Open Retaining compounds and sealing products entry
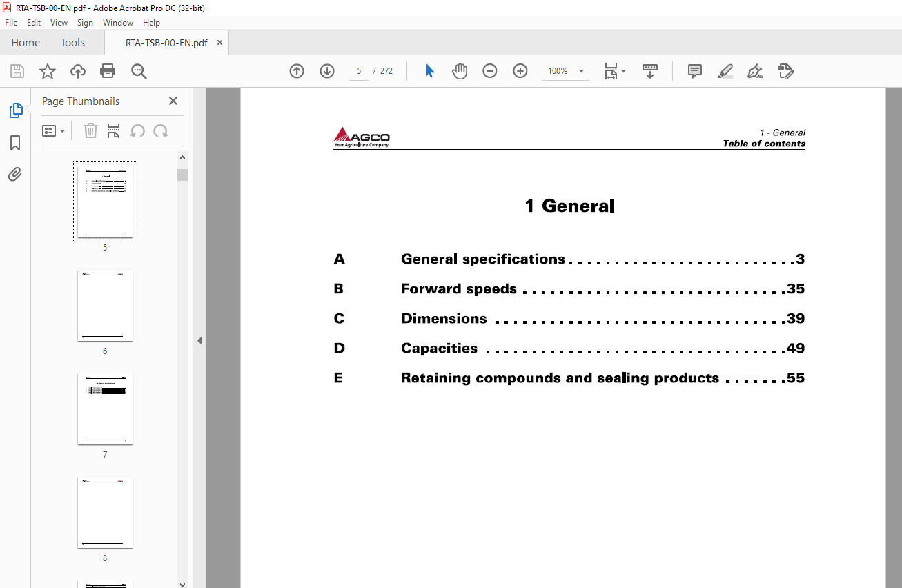Viewport: 902px width, 588px height. coord(569,378)
